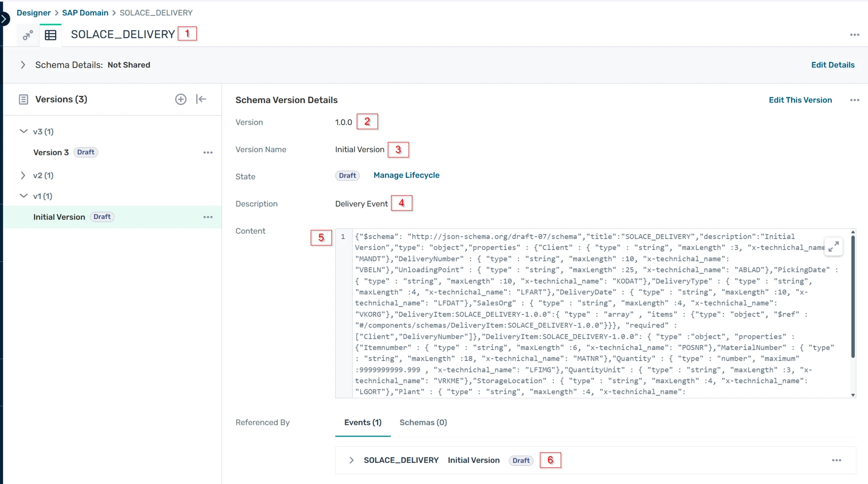The height and width of the screenshot is (484, 868).
Task: Click Draft badge next to Version 3
Action: click(85, 153)
